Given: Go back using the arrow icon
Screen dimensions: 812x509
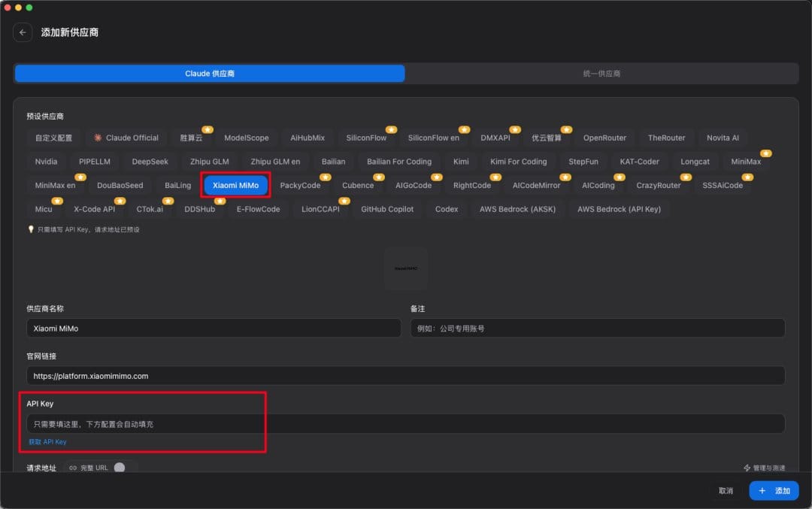Looking at the screenshot, I should point(23,32).
